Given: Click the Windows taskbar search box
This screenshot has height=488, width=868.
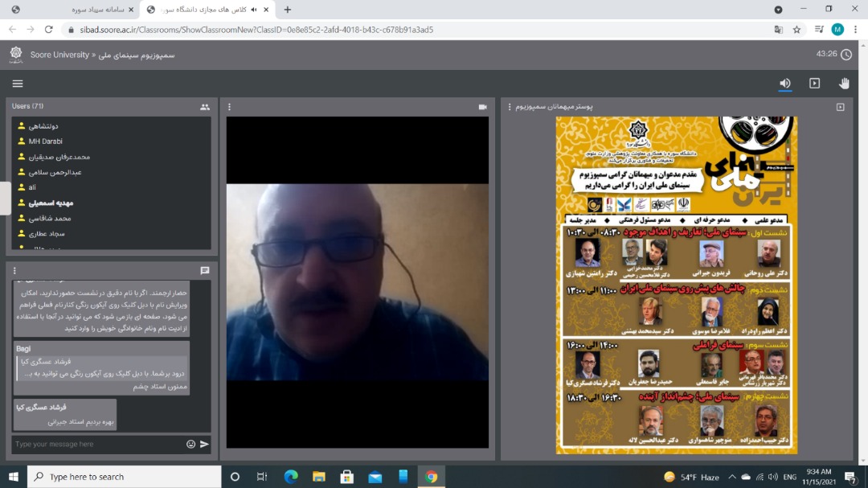Looking at the screenshot, I should [124, 477].
